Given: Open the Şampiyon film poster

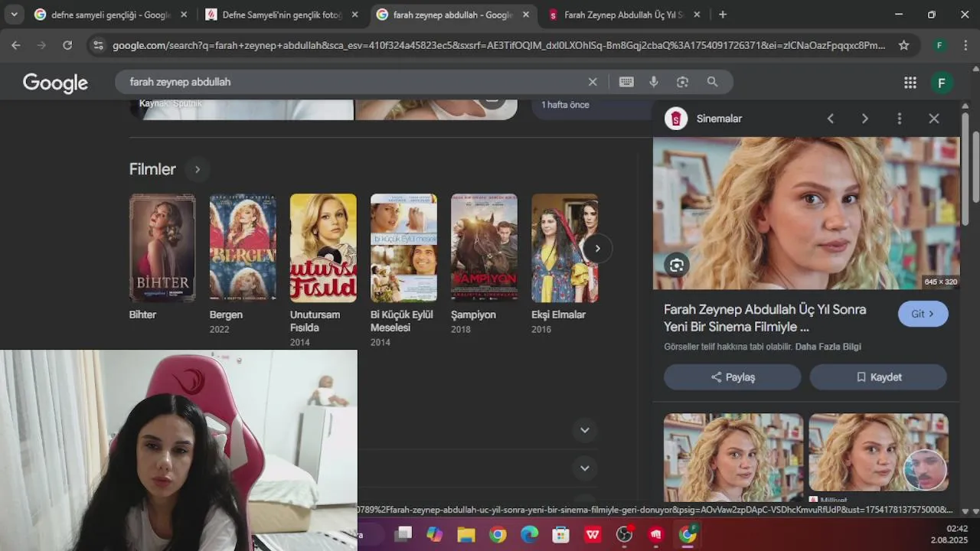Looking at the screenshot, I should pos(484,248).
